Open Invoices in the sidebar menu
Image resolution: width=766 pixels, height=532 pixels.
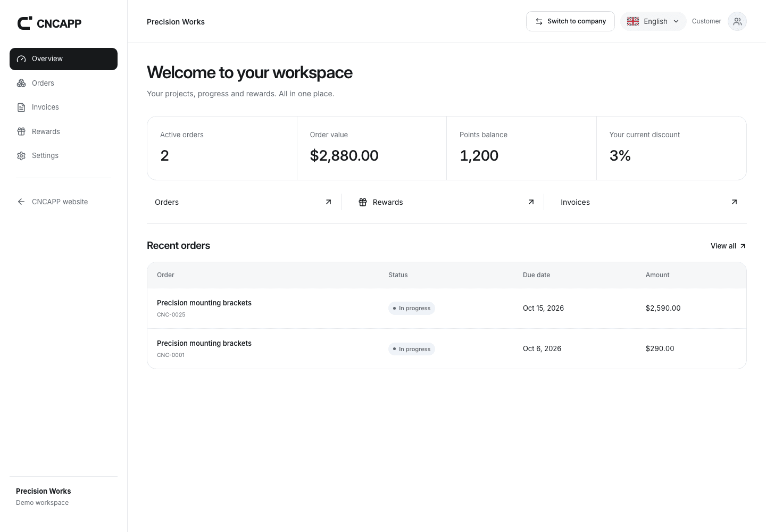point(63,107)
